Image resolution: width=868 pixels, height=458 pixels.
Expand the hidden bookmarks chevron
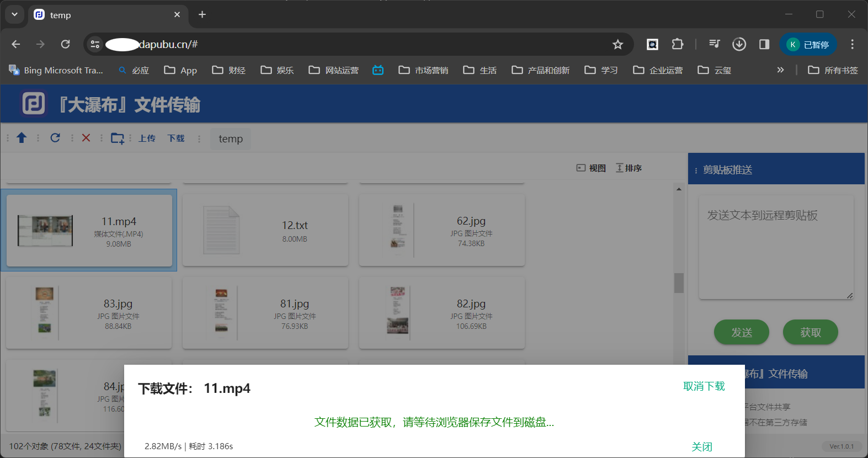[780, 70]
